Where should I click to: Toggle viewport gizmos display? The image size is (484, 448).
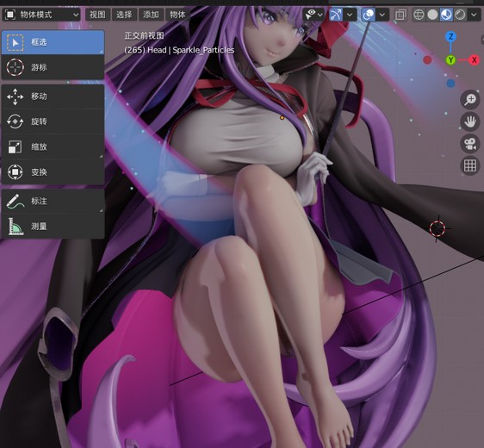336,15
